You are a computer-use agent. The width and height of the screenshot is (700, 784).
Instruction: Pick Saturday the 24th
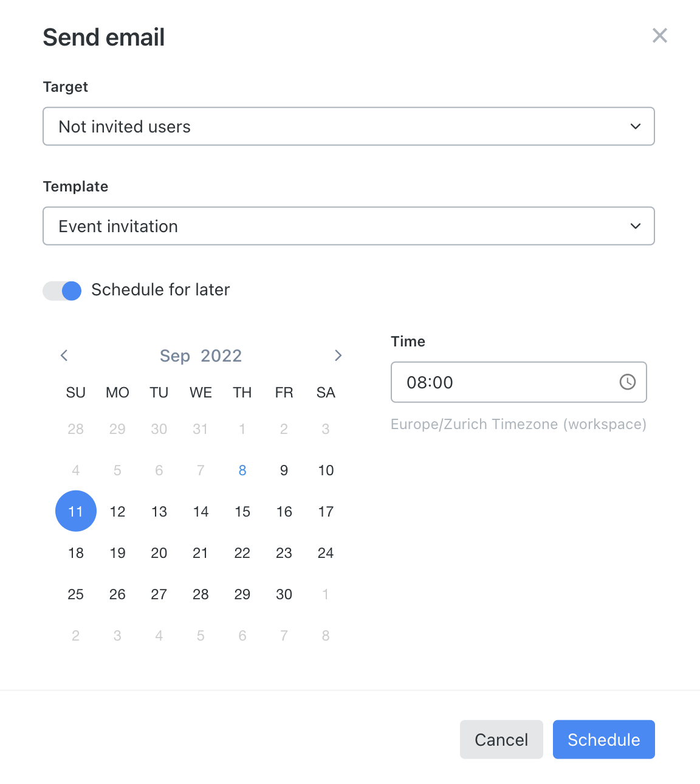tap(326, 553)
